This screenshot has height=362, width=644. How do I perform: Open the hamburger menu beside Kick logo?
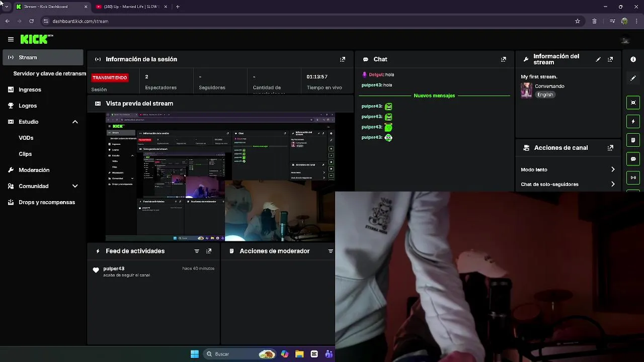click(x=11, y=39)
